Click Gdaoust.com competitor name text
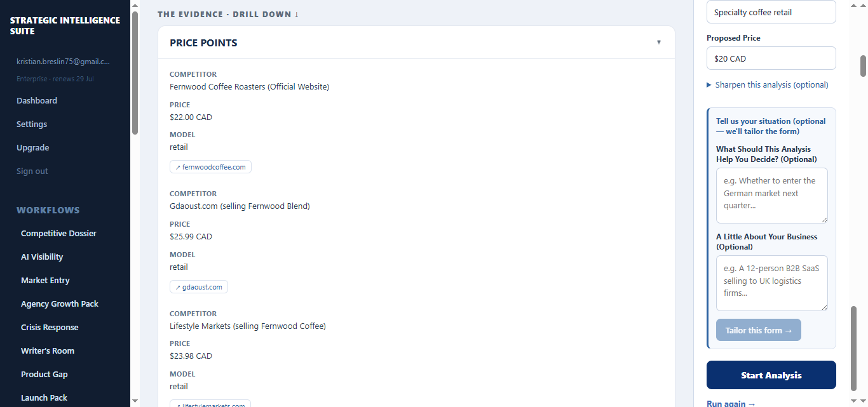The image size is (868, 407). click(240, 206)
